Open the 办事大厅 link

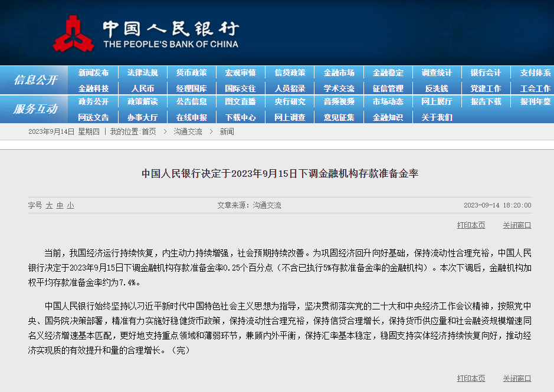(x=142, y=117)
